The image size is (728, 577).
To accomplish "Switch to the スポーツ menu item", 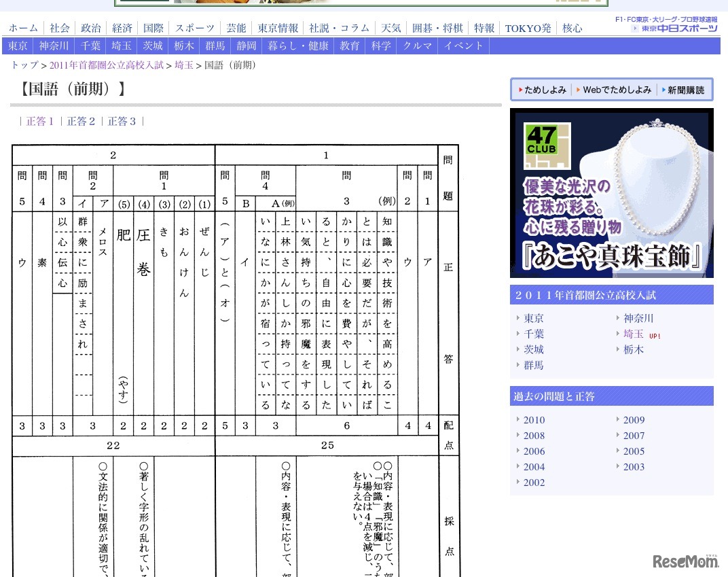I will [x=194, y=28].
